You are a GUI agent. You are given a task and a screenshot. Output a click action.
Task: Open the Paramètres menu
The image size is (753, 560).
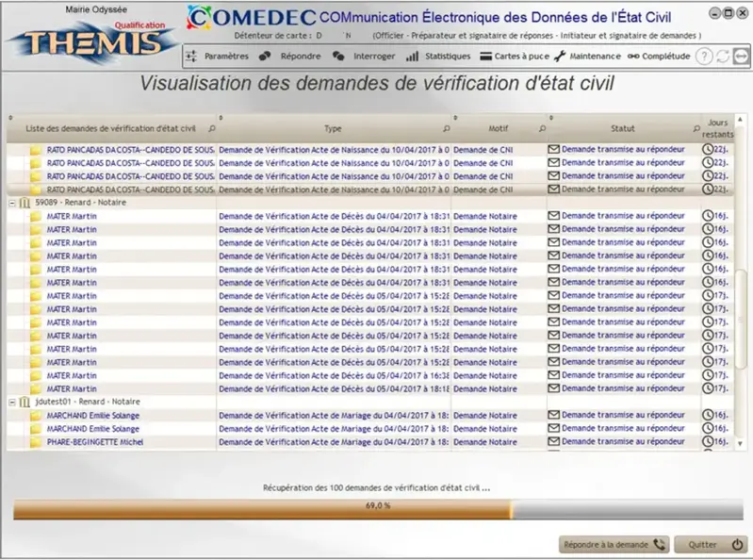(226, 57)
